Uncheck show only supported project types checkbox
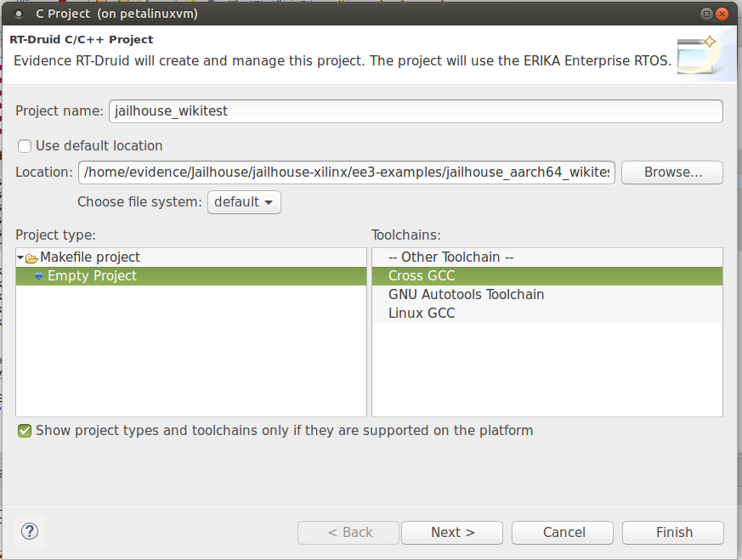 25,430
